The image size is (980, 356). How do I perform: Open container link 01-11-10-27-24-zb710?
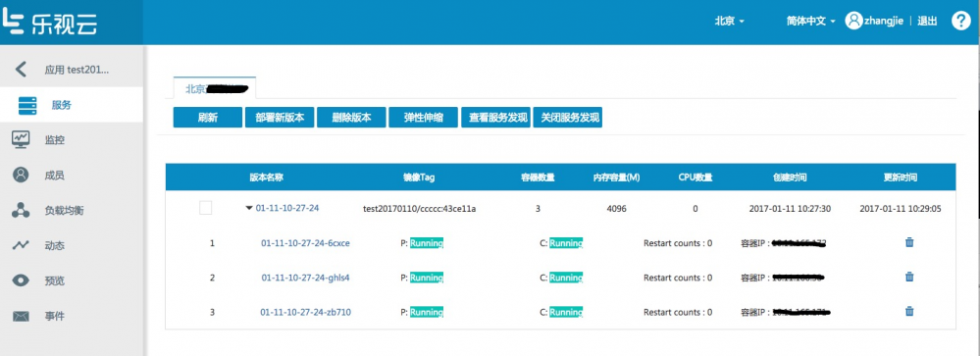click(x=306, y=312)
